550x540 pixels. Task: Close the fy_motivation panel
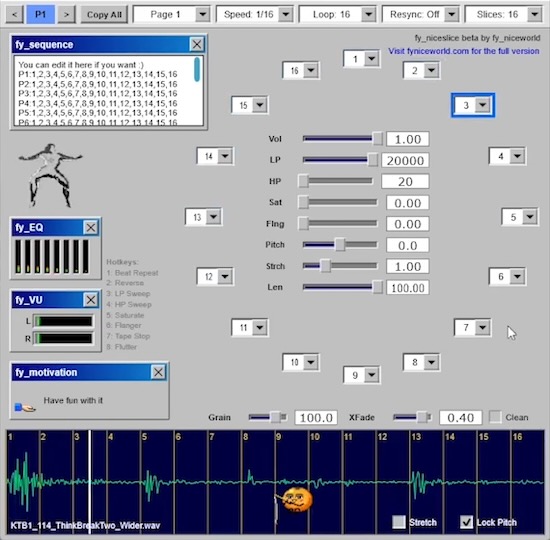click(x=158, y=372)
